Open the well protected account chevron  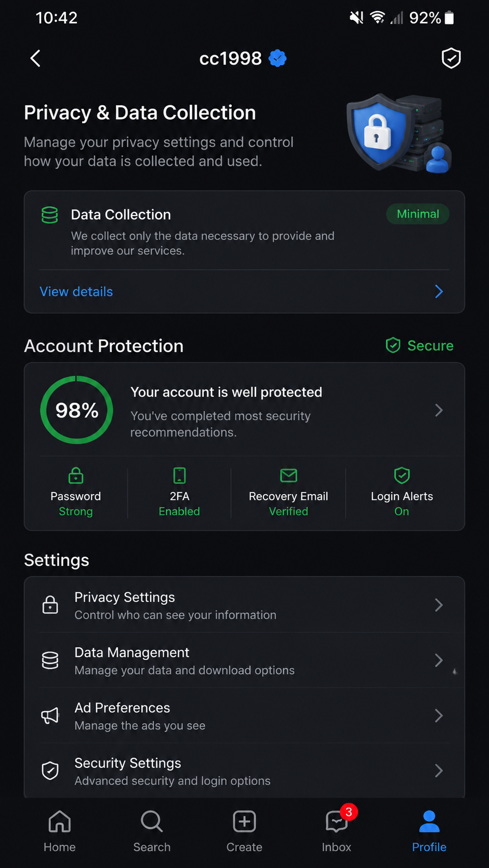tap(439, 411)
